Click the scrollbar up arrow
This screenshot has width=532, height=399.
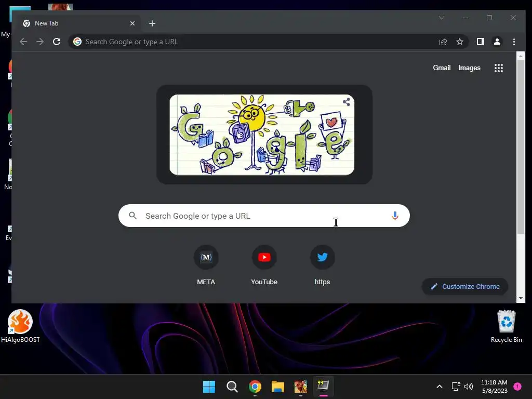coord(521,56)
